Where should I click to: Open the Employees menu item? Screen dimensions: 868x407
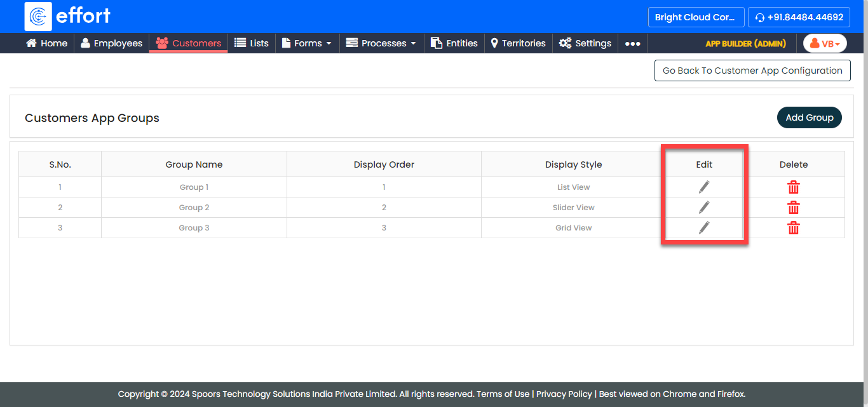[x=111, y=43]
